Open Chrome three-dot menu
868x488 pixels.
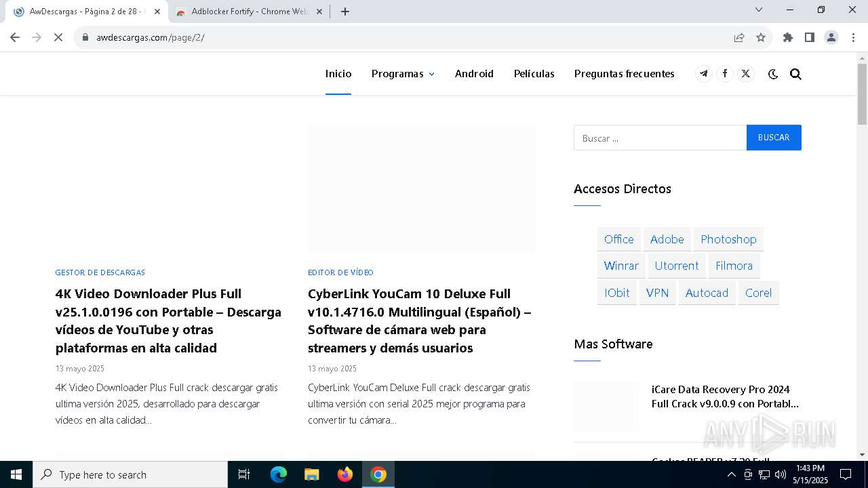[x=853, y=37]
